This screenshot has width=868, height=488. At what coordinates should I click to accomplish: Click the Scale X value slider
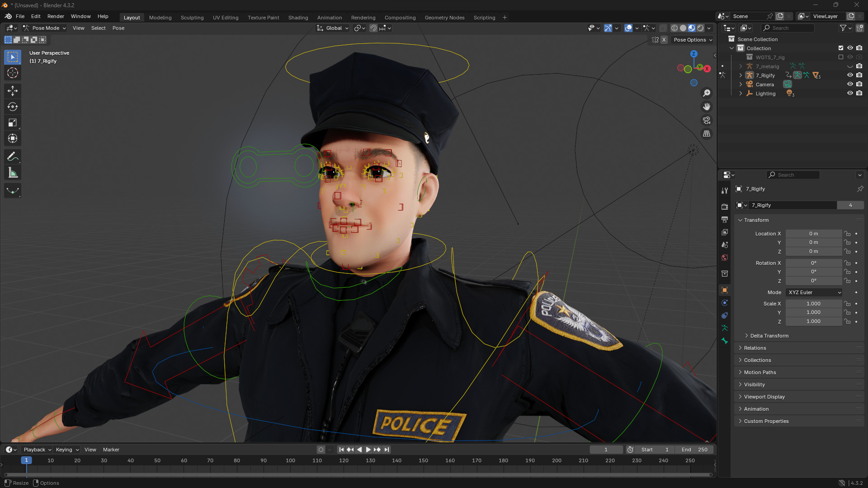(x=813, y=304)
